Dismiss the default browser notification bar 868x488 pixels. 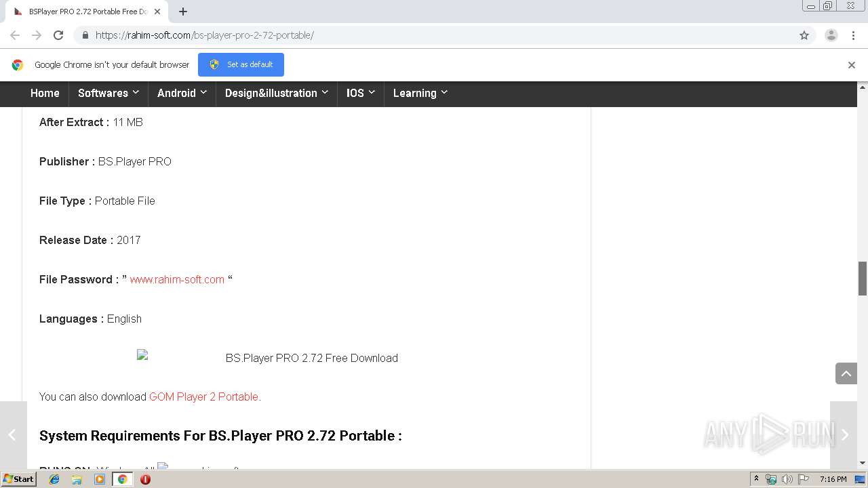(x=852, y=65)
